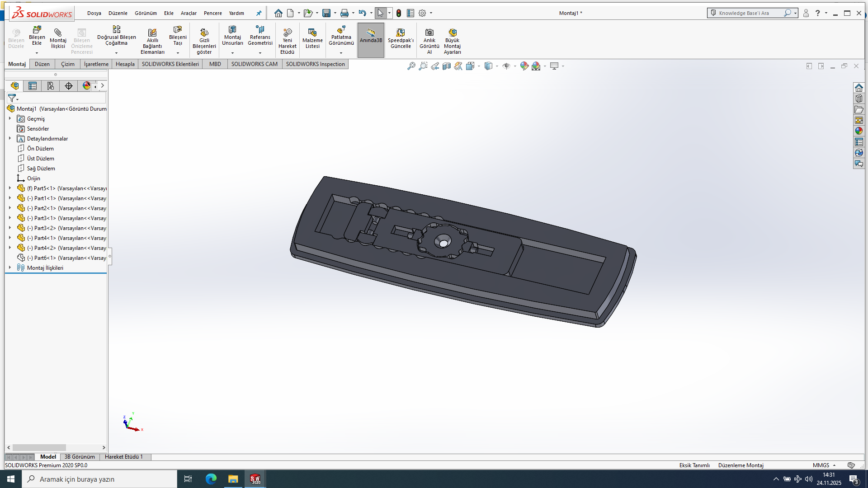The width and height of the screenshot is (868, 488).
Task: Click the Zoom to Fit magnifier icon
Action: 411,66
